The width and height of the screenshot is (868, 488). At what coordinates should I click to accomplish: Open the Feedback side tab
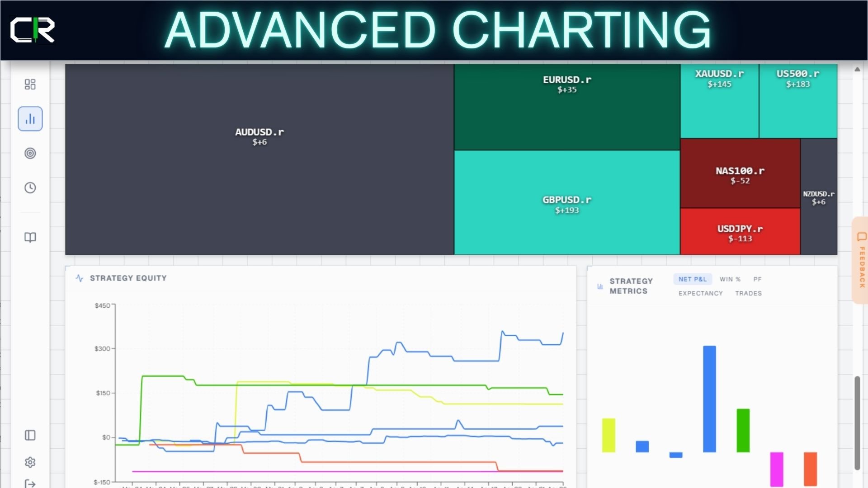pos(861,261)
